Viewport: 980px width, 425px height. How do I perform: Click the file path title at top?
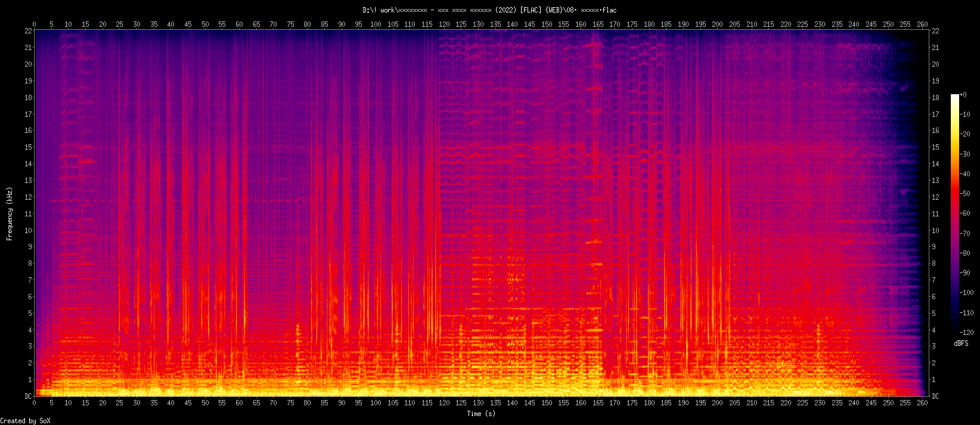489,10
